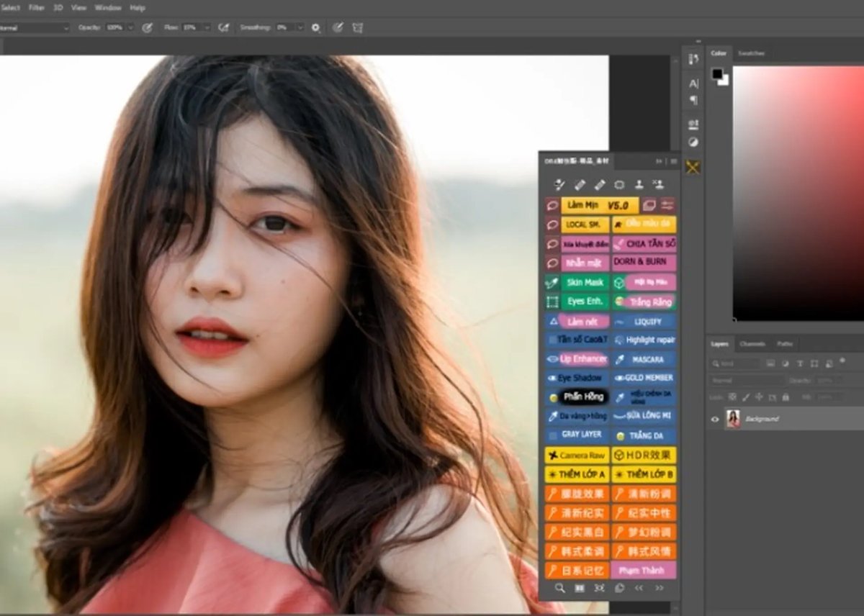This screenshot has width=864, height=616.
Task: Click the foreground color swatch in Color panel
Action: click(717, 73)
